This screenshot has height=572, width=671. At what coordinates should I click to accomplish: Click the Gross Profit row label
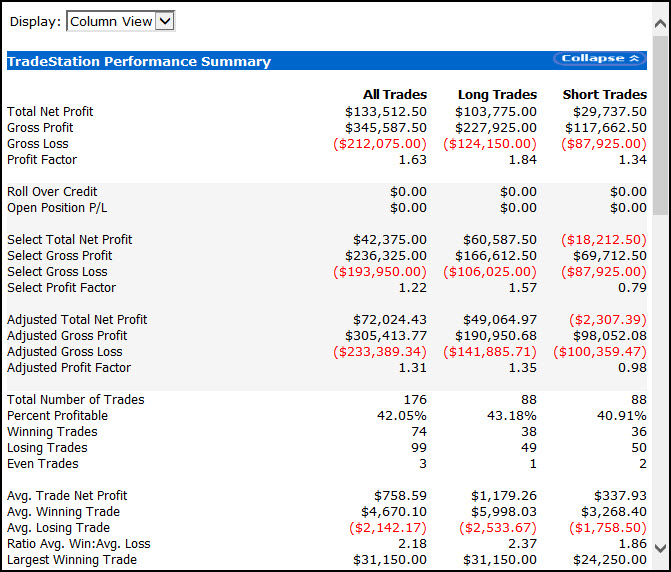click(40, 127)
